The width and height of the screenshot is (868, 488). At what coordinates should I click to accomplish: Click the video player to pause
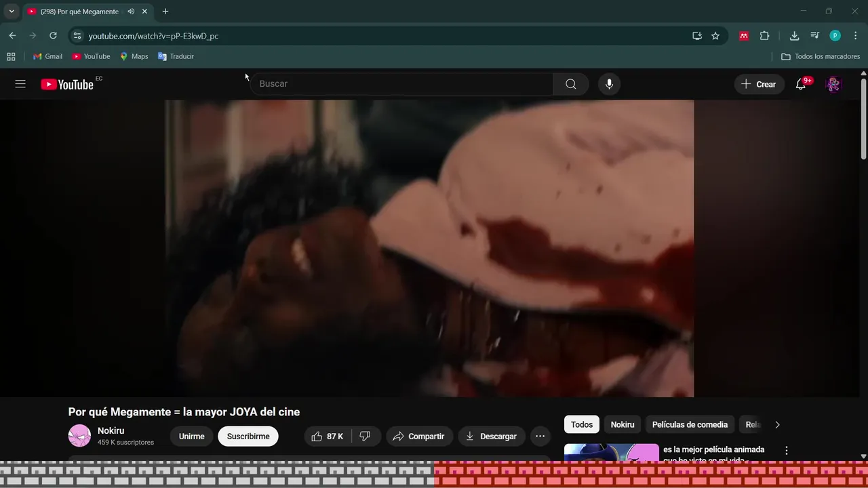point(429,248)
